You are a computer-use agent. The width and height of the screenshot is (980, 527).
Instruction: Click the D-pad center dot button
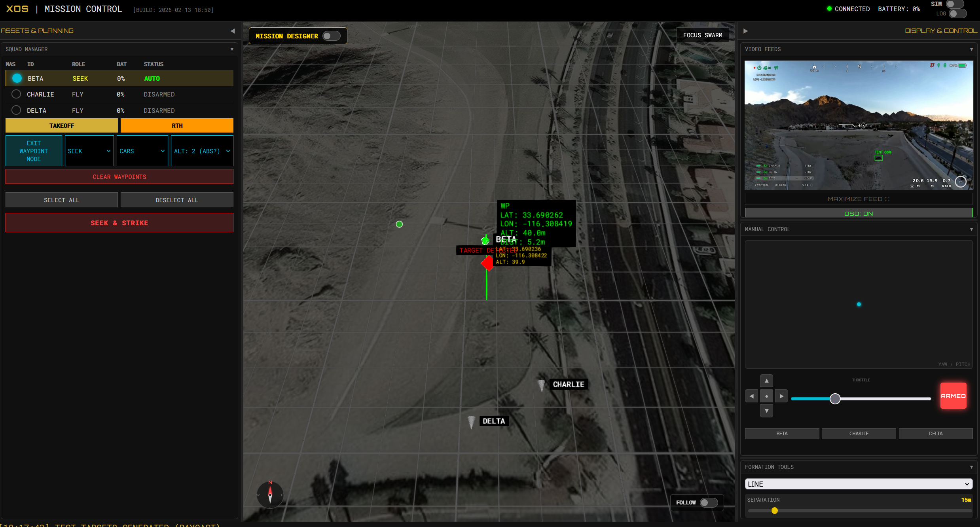click(x=766, y=396)
